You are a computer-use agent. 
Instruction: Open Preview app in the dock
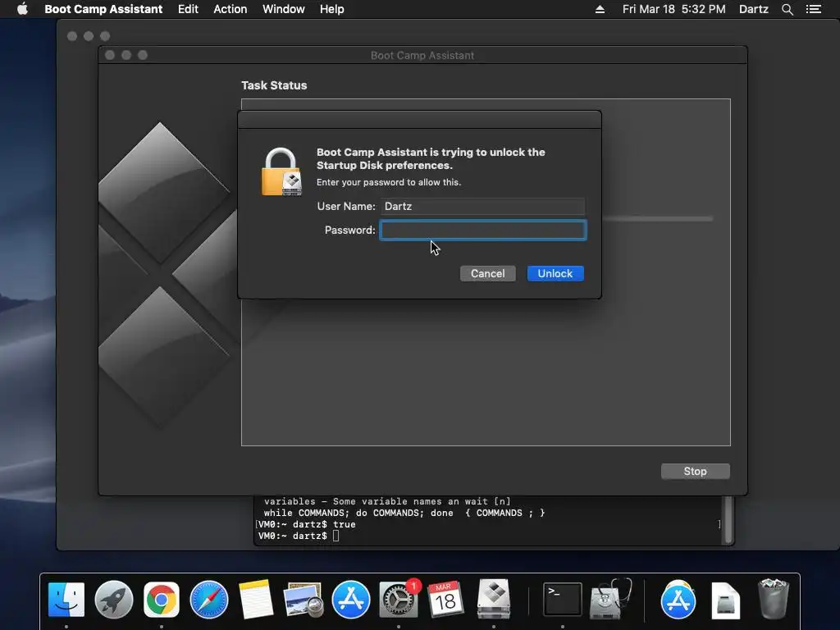tap(304, 600)
